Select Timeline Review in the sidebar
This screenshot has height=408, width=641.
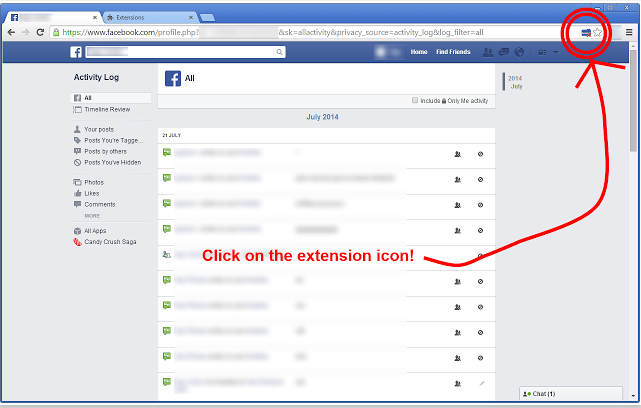click(107, 109)
